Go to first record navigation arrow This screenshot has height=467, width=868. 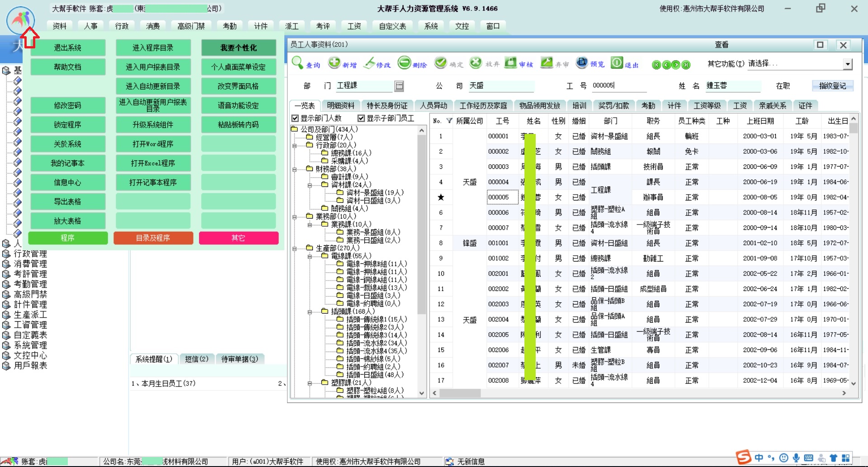(656, 65)
